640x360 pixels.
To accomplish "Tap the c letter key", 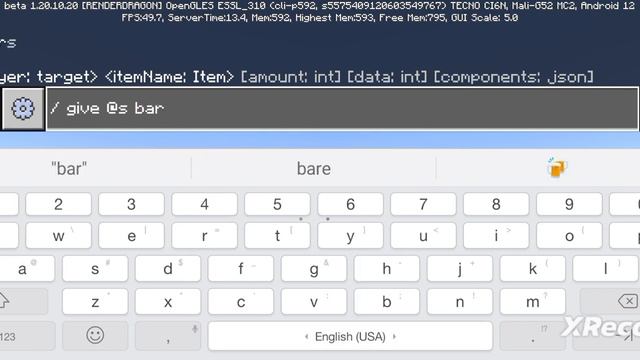I will [x=241, y=302].
